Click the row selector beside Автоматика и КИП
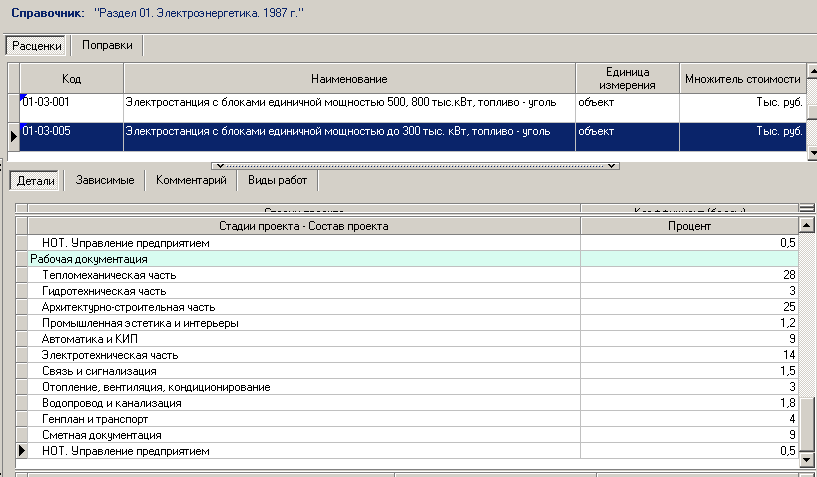 [22, 339]
